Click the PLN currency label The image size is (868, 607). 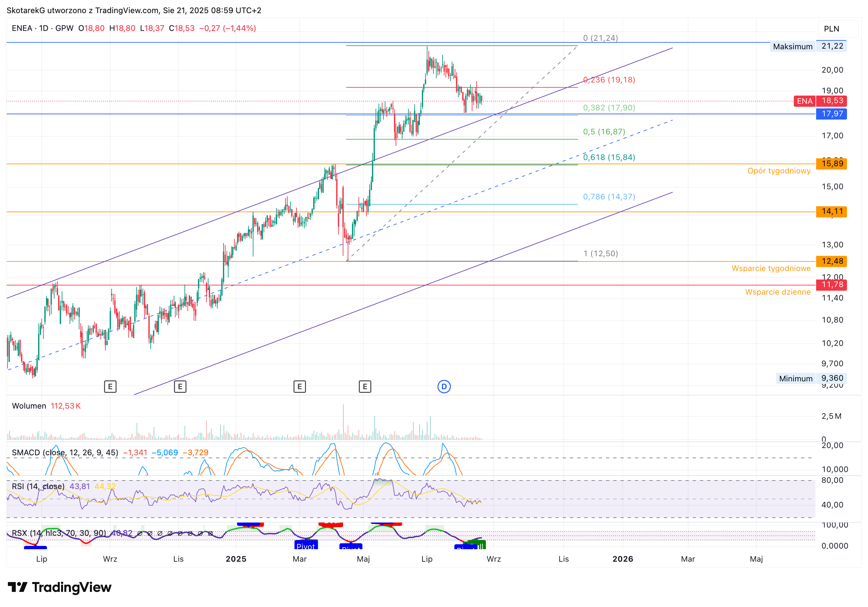tap(831, 29)
